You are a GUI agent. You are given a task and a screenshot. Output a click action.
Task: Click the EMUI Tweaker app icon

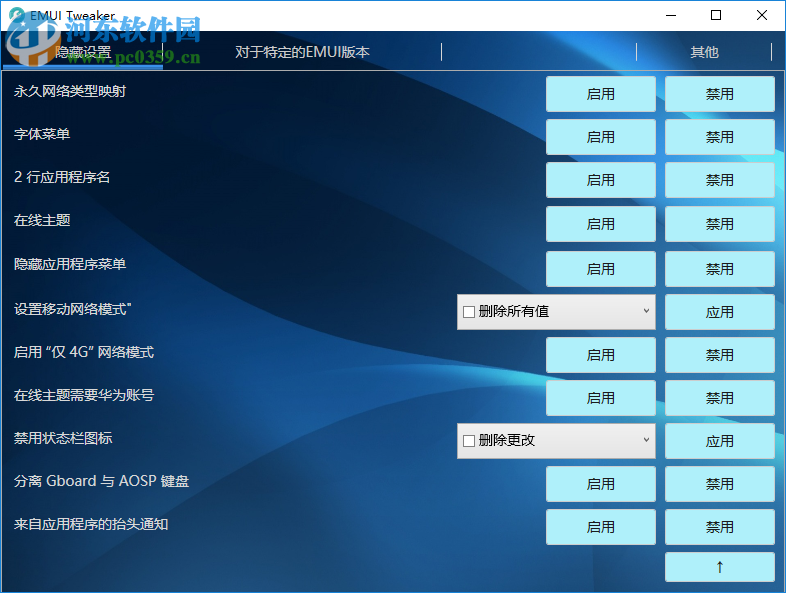click(x=17, y=15)
